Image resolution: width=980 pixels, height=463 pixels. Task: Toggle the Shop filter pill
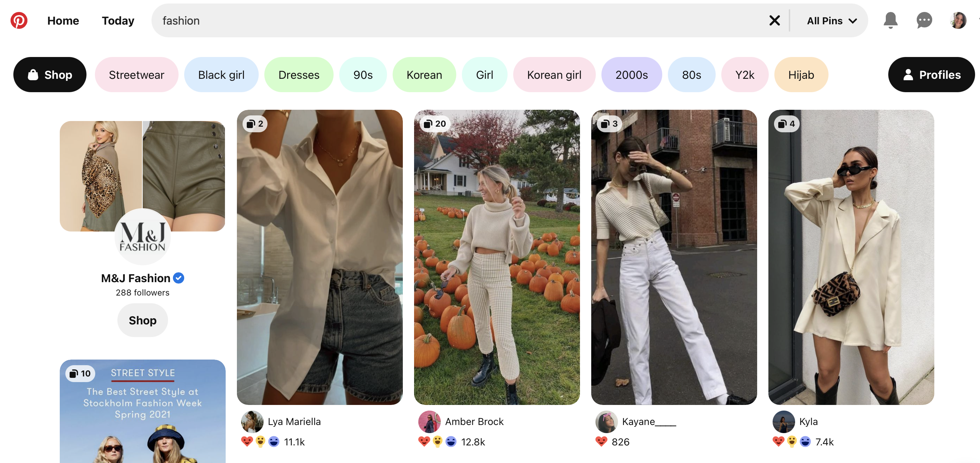[50, 75]
